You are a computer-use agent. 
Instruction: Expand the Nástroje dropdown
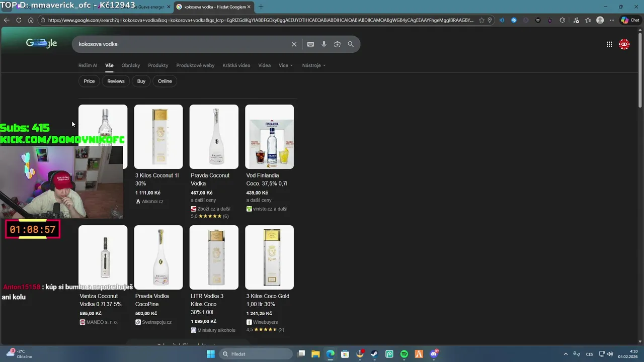[314, 65]
